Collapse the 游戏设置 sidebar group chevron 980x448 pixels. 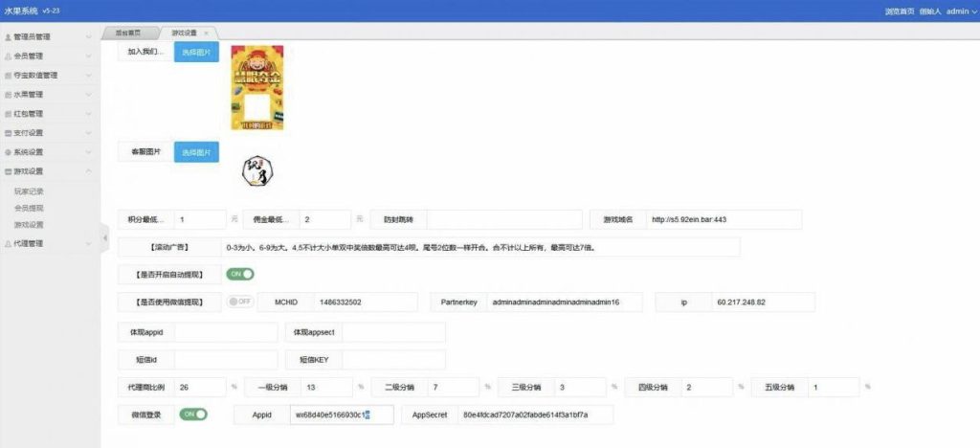pyautogui.click(x=88, y=171)
